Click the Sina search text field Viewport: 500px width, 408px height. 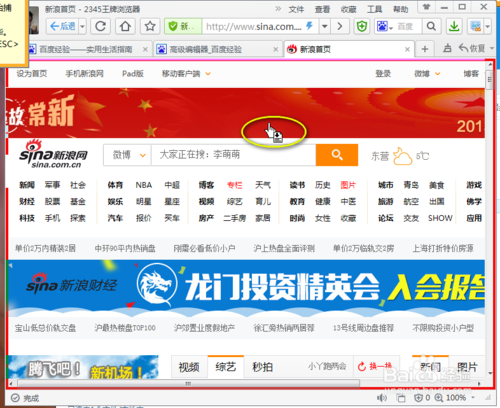tap(234, 155)
